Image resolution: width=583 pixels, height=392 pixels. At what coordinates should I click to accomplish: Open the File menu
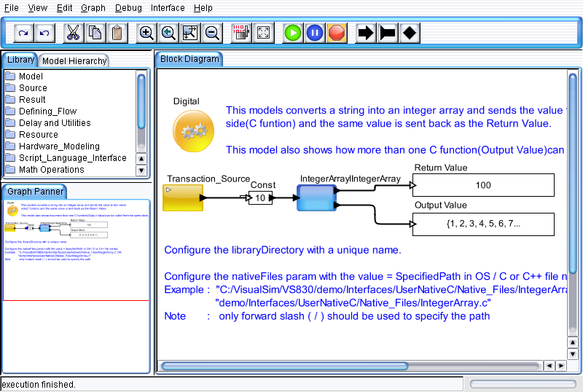pyautogui.click(x=11, y=8)
